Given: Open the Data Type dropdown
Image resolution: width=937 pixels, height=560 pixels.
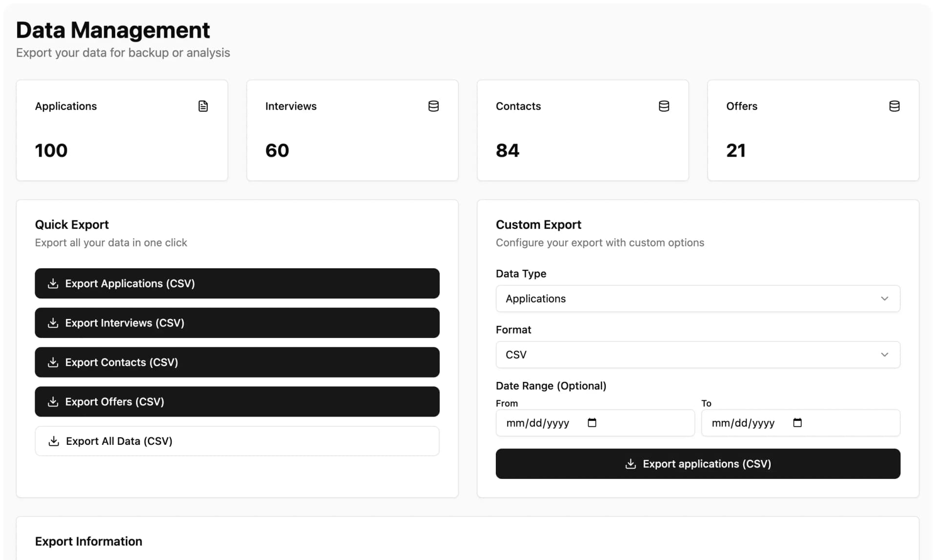Looking at the screenshot, I should point(697,299).
